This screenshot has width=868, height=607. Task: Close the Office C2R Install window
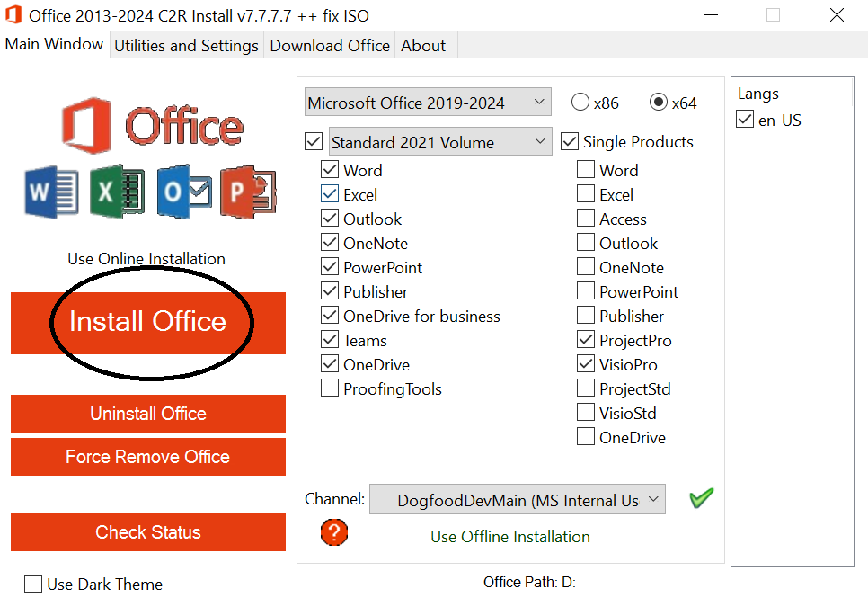tap(837, 15)
